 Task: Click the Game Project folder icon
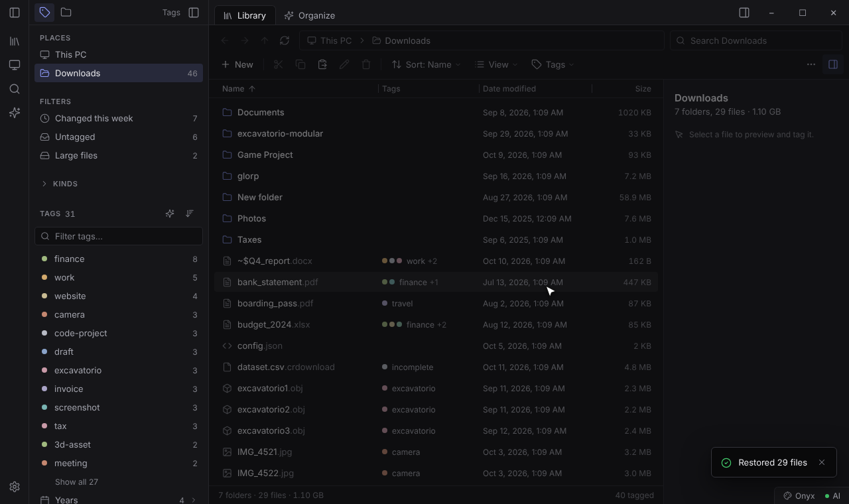pos(227,155)
